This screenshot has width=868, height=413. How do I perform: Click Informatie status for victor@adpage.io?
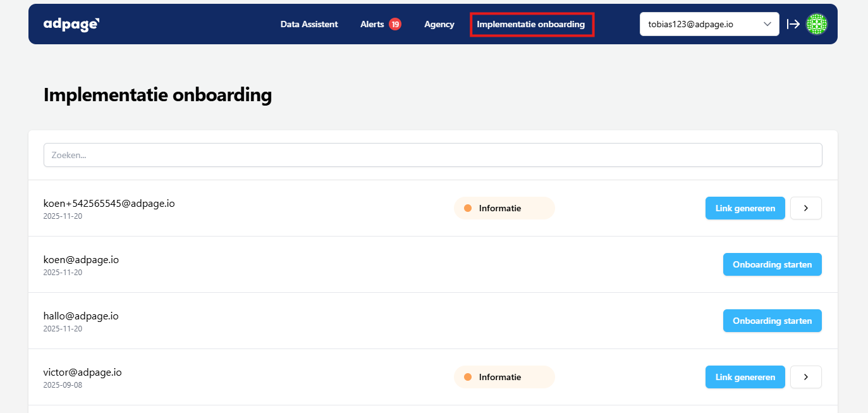point(504,377)
